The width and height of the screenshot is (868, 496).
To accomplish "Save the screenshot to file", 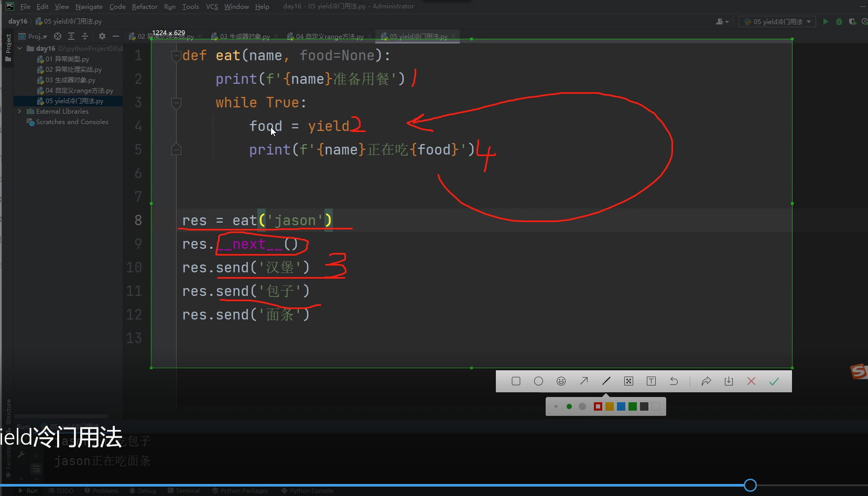I will click(x=729, y=381).
